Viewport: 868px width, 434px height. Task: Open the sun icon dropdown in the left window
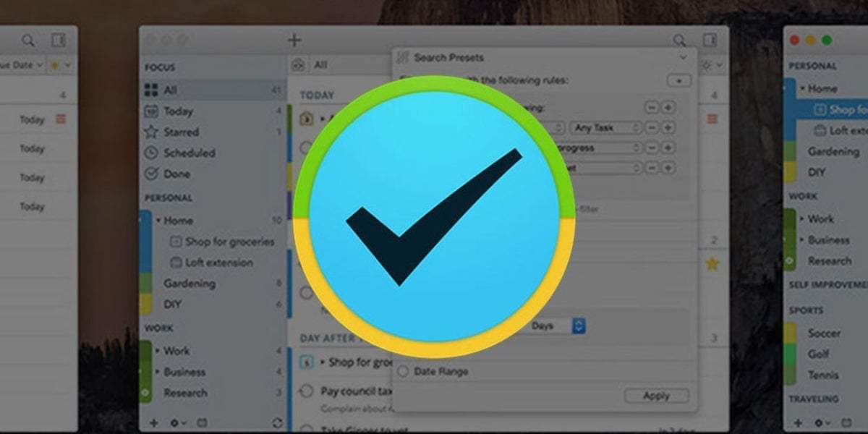tap(60, 65)
